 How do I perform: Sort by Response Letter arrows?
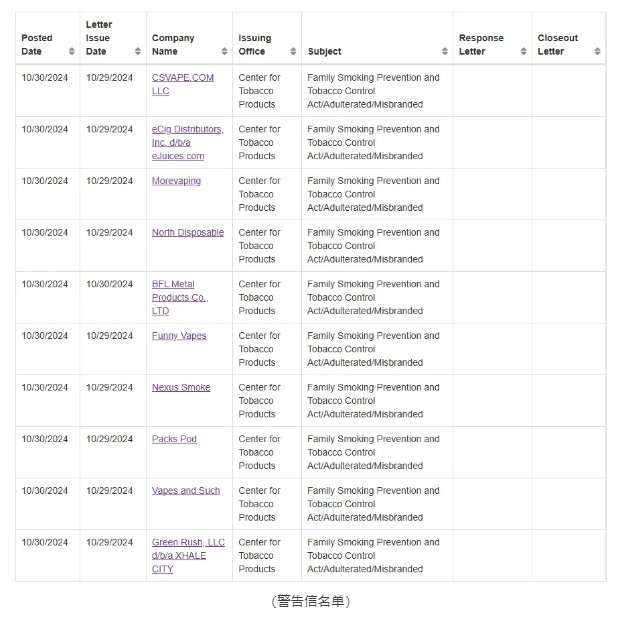click(x=523, y=51)
